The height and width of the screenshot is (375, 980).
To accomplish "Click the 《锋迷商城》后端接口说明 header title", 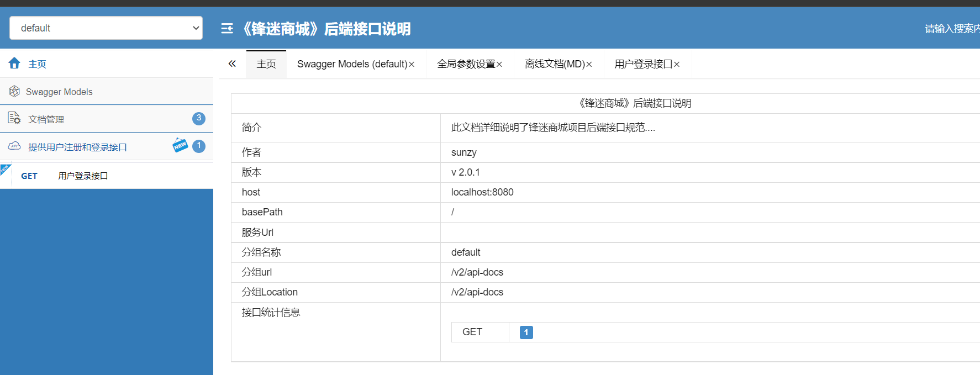I will pyautogui.click(x=325, y=29).
